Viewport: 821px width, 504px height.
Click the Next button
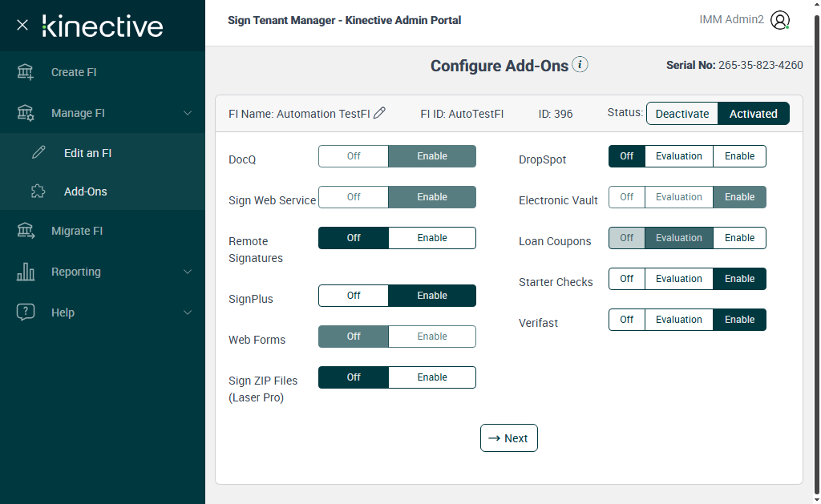coord(508,438)
